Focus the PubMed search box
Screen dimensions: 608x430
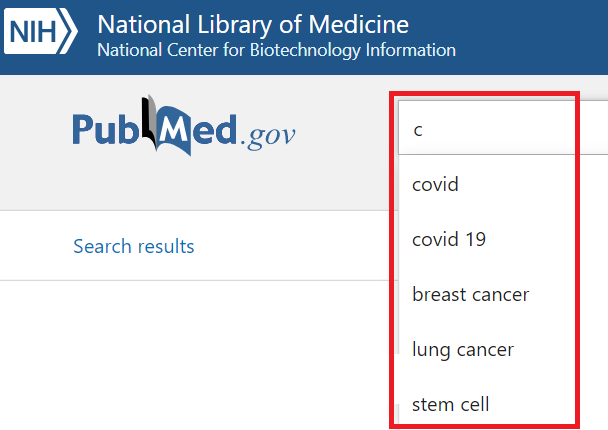point(503,128)
